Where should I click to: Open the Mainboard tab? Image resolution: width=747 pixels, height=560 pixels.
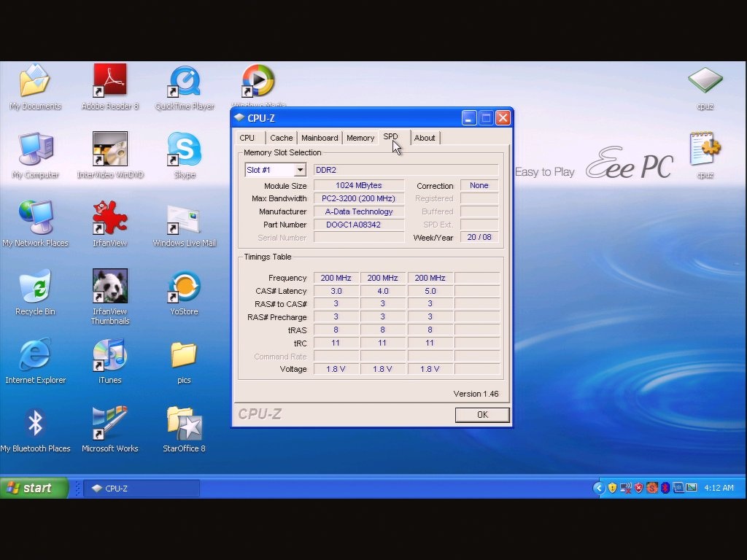(x=320, y=138)
